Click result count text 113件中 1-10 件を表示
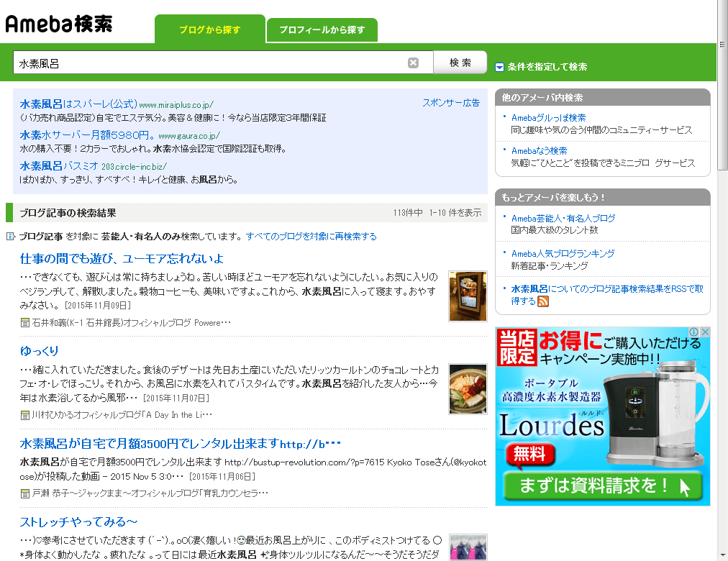 [x=437, y=213]
